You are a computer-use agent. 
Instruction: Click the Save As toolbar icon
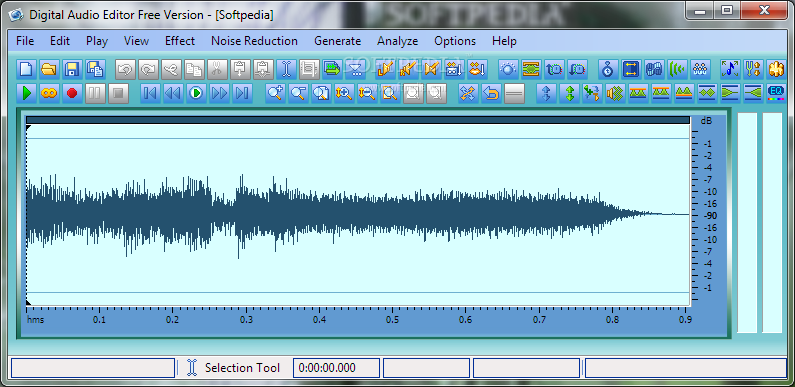95,69
